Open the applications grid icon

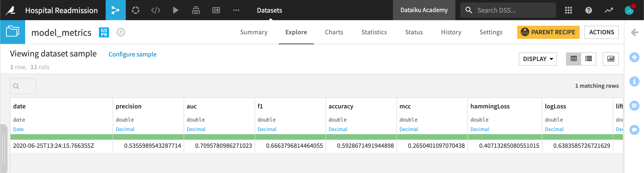569,10
